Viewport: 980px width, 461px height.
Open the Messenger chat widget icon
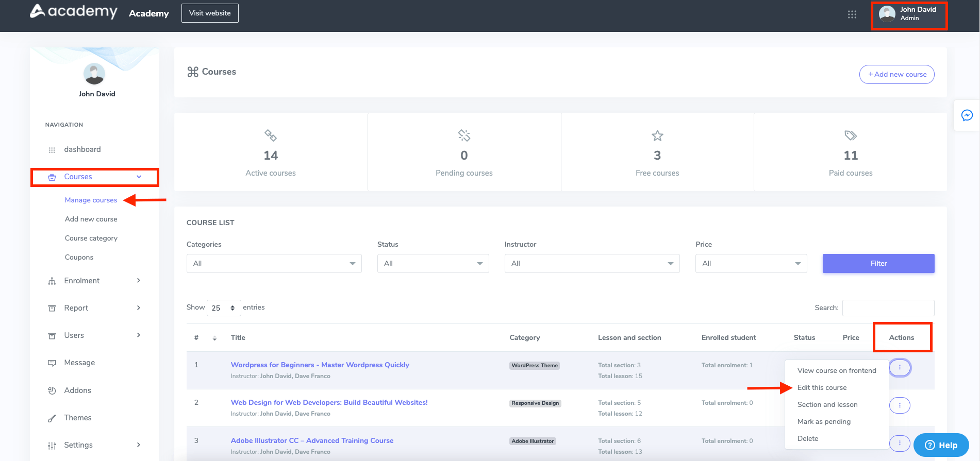point(967,115)
